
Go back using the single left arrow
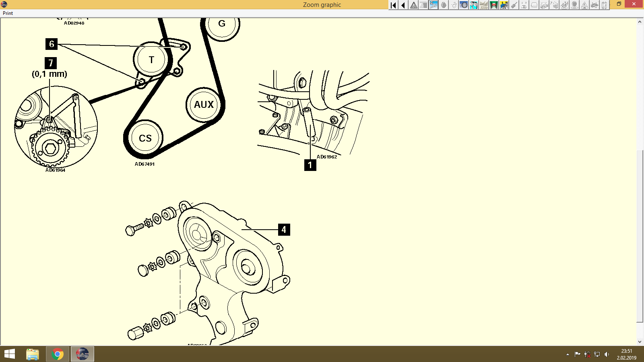pyautogui.click(x=403, y=5)
